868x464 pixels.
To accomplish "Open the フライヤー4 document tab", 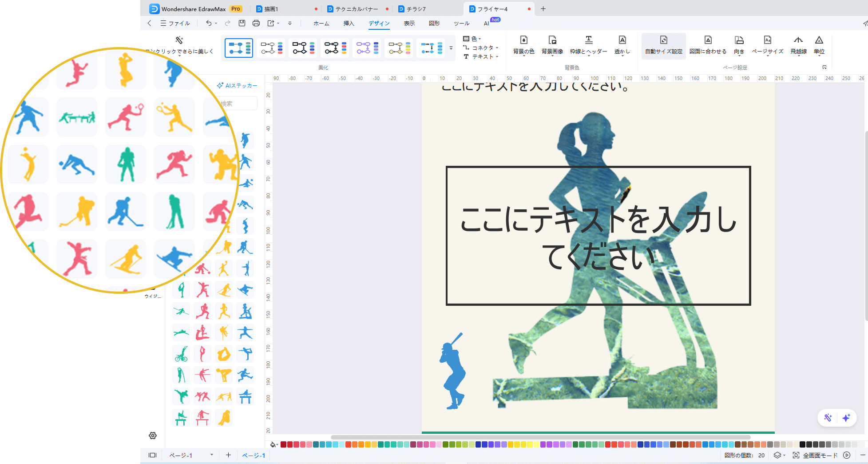I will 493,8.
